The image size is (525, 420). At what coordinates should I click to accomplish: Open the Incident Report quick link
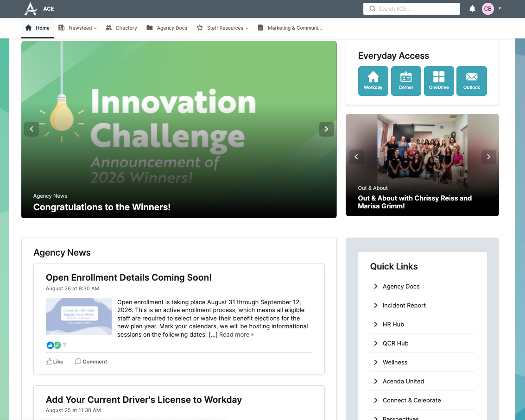tap(404, 305)
